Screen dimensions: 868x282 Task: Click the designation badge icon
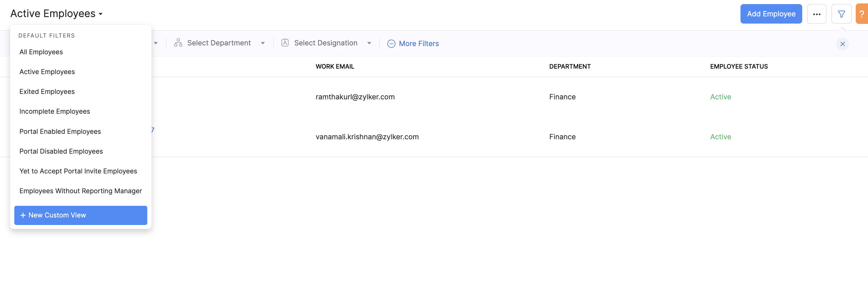point(285,43)
